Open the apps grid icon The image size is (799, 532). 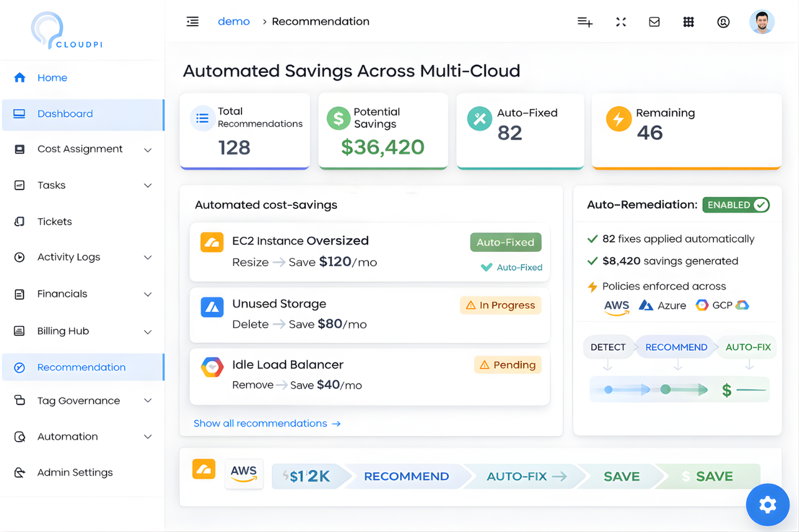click(689, 21)
